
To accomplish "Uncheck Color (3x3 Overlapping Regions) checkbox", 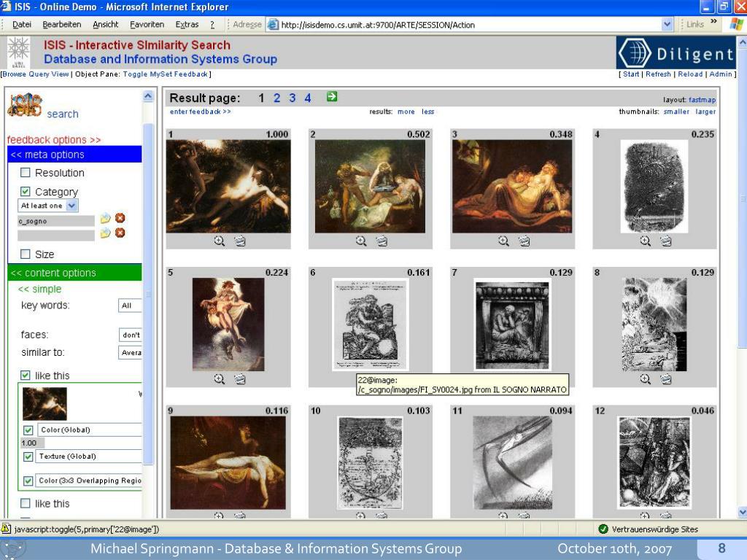I will (x=28, y=481).
